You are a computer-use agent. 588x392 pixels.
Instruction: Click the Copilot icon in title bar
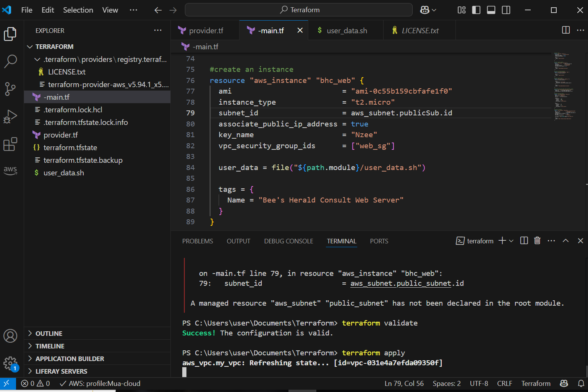(424, 10)
